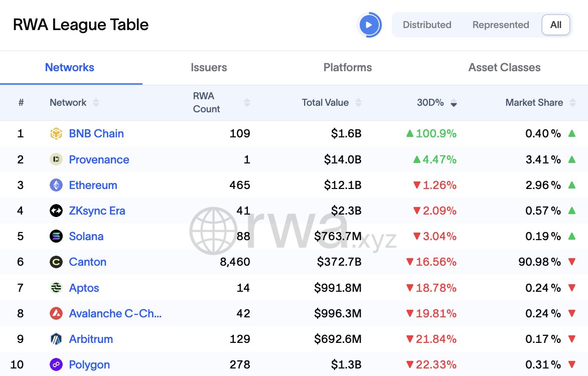This screenshot has height=376, width=588.
Task: Click the Polygon network icon
Action: [57, 364]
